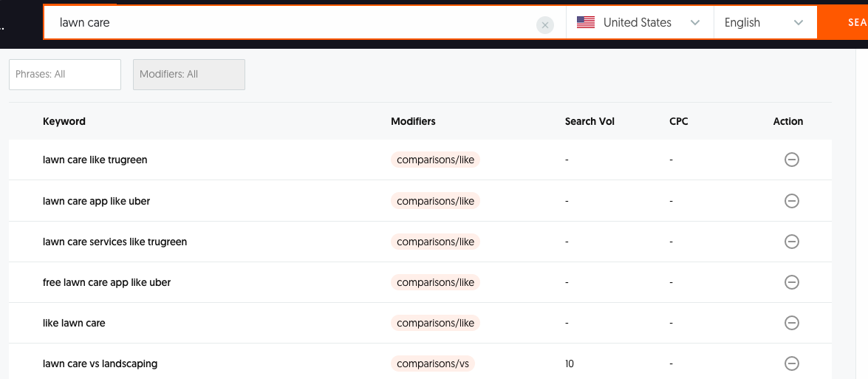Remove 'lawn care like trugreen' keyword row
868x379 pixels.
pyautogui.click(x=791, y=160)
